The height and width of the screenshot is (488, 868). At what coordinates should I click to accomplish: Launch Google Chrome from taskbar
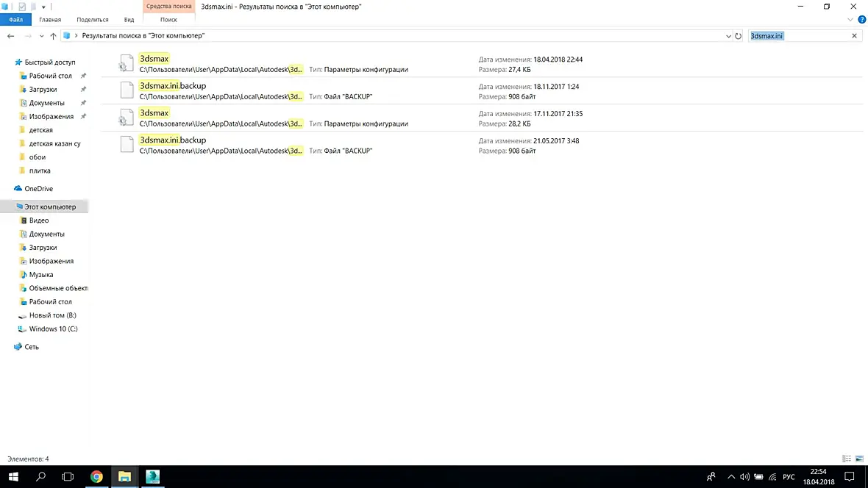[x=96, y=476]
